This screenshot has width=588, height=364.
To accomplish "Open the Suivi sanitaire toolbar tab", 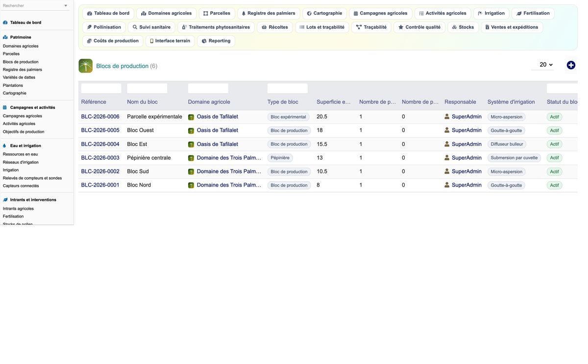I will coord(152,27).
